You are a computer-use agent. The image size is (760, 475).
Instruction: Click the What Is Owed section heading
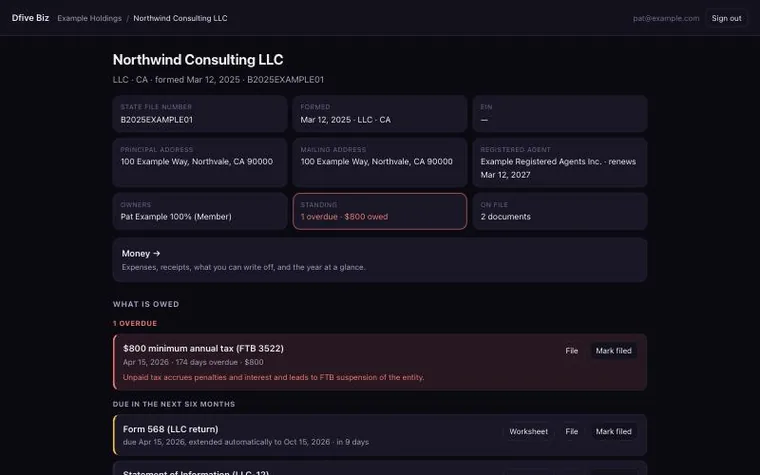146,304
